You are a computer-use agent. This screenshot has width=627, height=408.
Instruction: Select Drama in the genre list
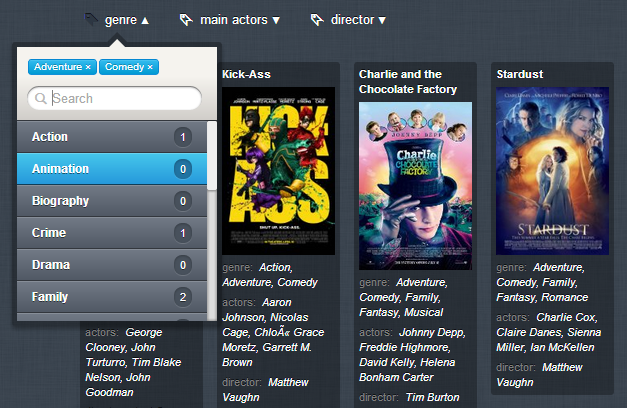(112, 265)
